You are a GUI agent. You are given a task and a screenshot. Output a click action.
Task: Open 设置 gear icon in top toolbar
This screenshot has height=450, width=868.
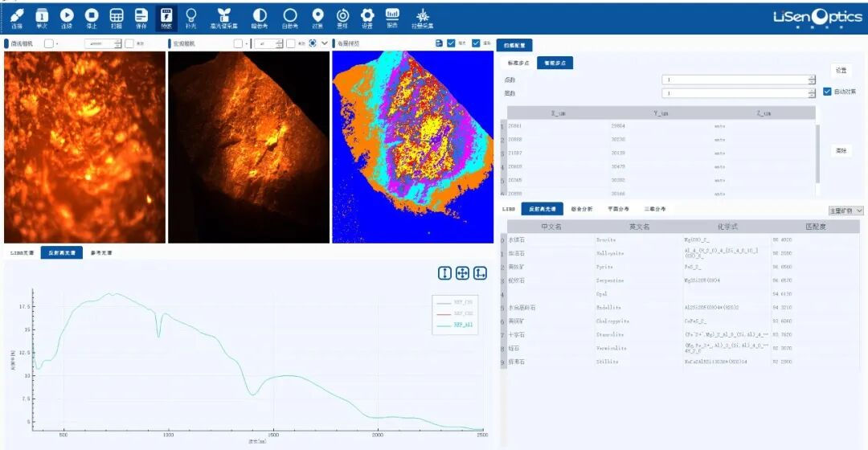367,17
